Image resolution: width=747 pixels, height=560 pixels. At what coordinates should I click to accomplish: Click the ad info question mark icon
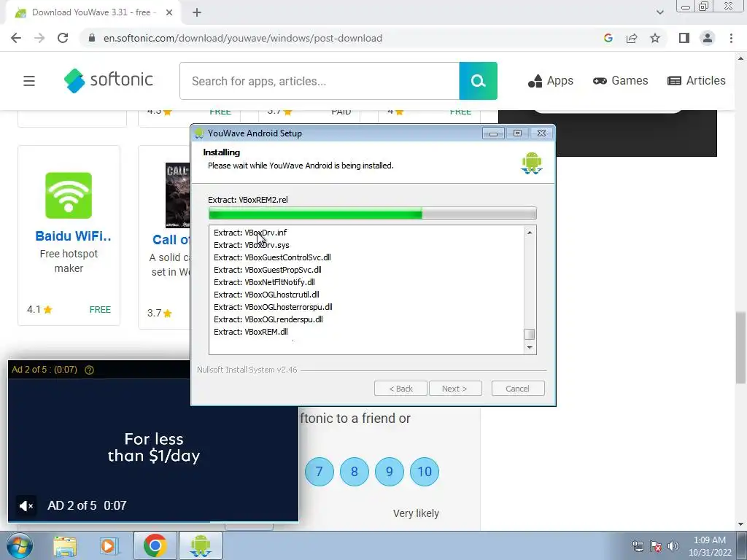(89, 370)
